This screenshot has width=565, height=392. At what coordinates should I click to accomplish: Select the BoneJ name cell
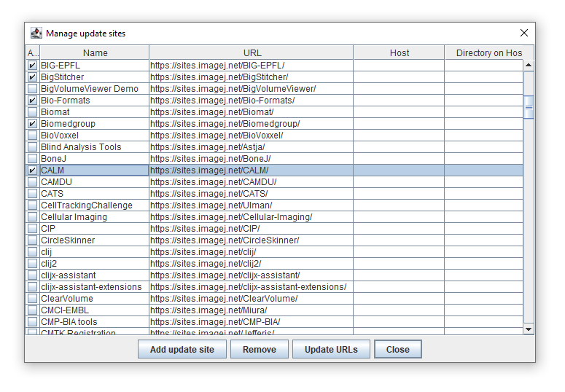click(94, 159)
